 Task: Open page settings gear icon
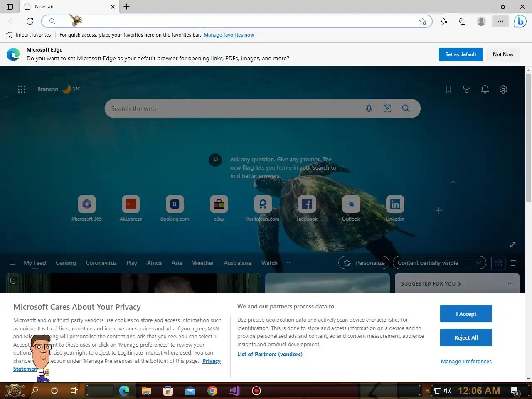[x=503, y=89]
